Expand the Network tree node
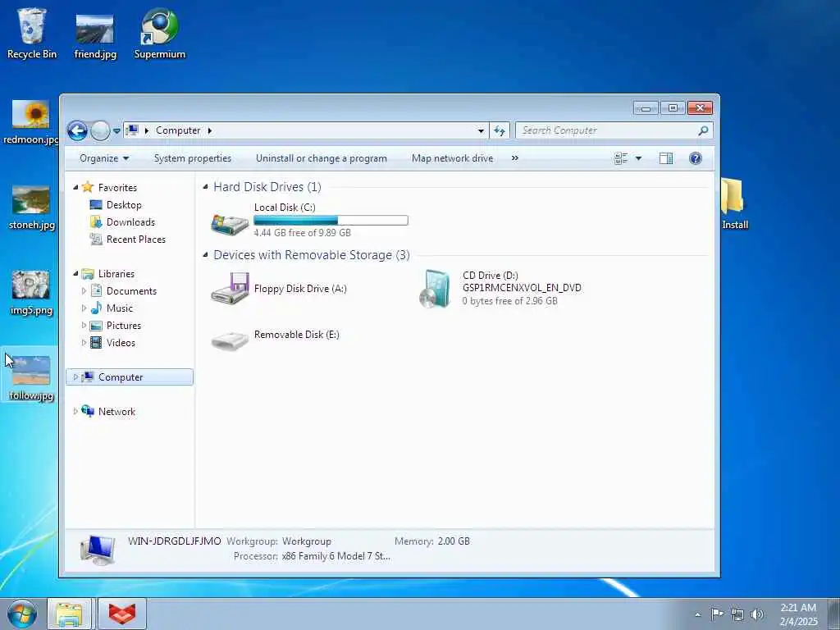Viewport: 840px width, 630px height. pos(75,412)
